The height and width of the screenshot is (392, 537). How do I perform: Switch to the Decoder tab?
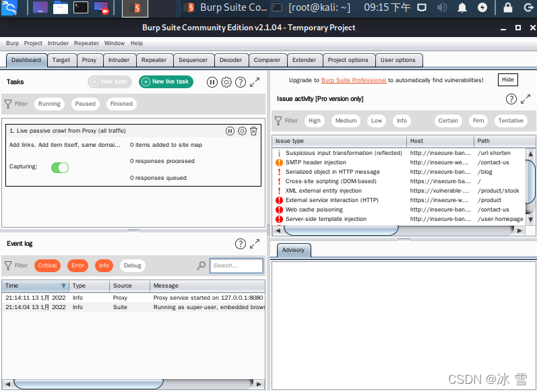pyautogui.click(x=231, y=60)
